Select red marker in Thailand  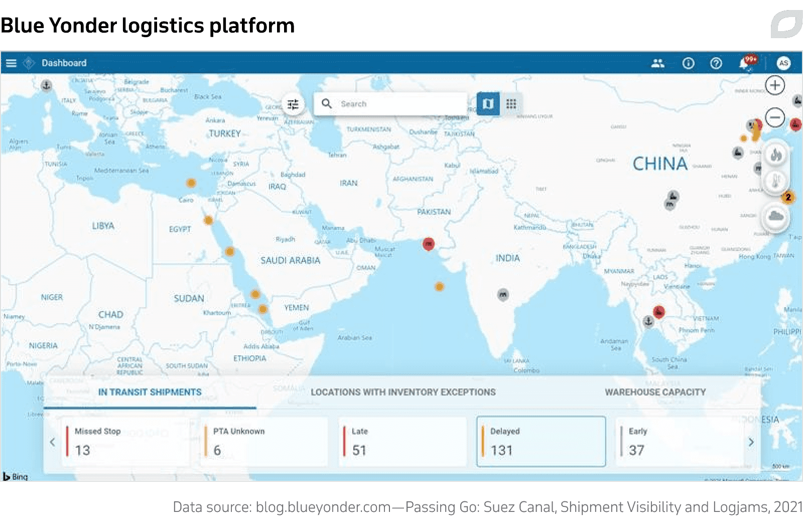659,312
